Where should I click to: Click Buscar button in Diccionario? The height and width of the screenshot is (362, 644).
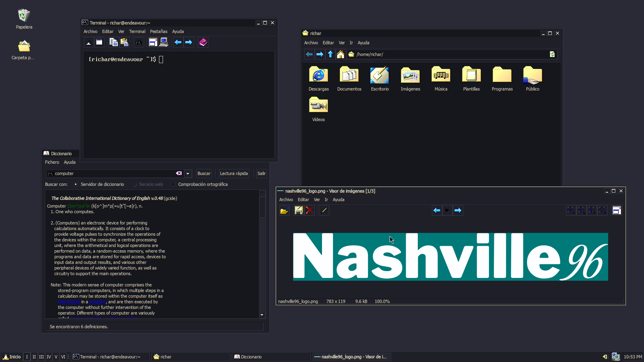[204, 173]
